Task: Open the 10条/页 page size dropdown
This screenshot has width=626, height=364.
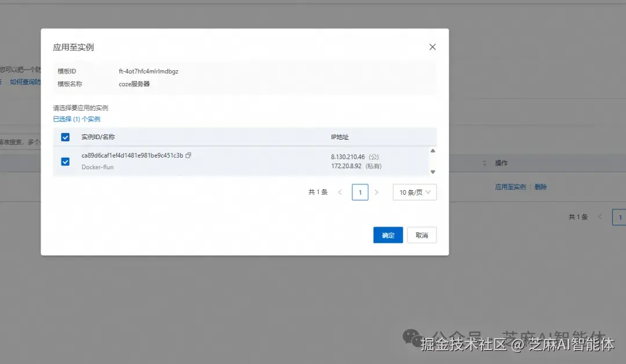Action: pos(414,192)
